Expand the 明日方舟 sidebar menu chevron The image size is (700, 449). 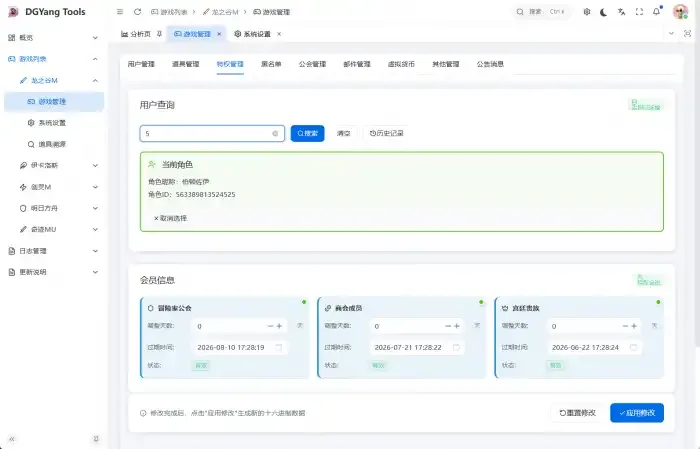[95, 208]
